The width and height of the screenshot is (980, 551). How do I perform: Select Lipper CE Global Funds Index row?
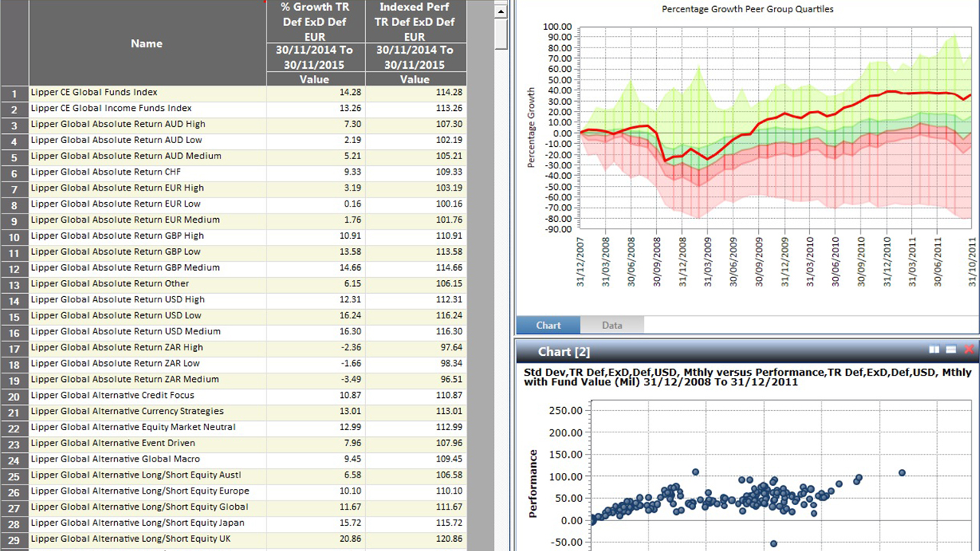(x=94, y=92)
